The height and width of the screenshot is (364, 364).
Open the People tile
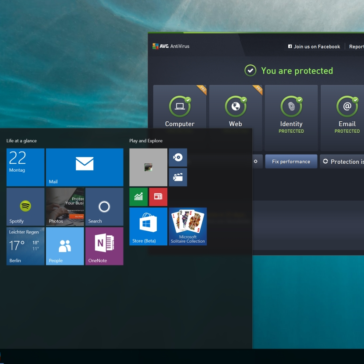65,246
